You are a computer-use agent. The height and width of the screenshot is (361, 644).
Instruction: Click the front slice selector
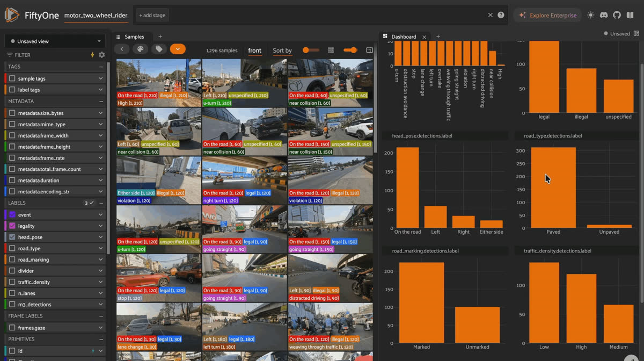255,50
